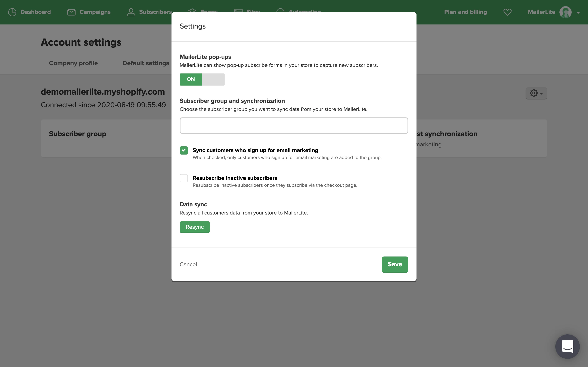Uncheck Sync customers who sign up checkbox
588x367 pixels.
184,150
